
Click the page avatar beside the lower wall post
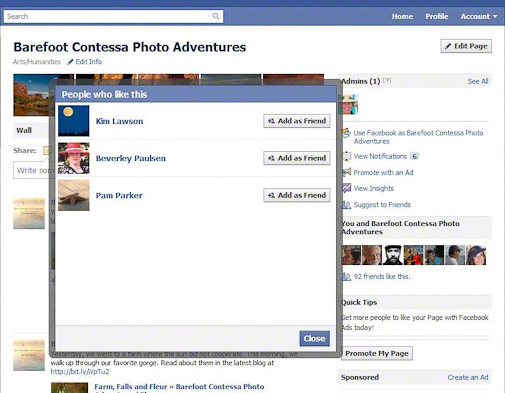point(29,355)
